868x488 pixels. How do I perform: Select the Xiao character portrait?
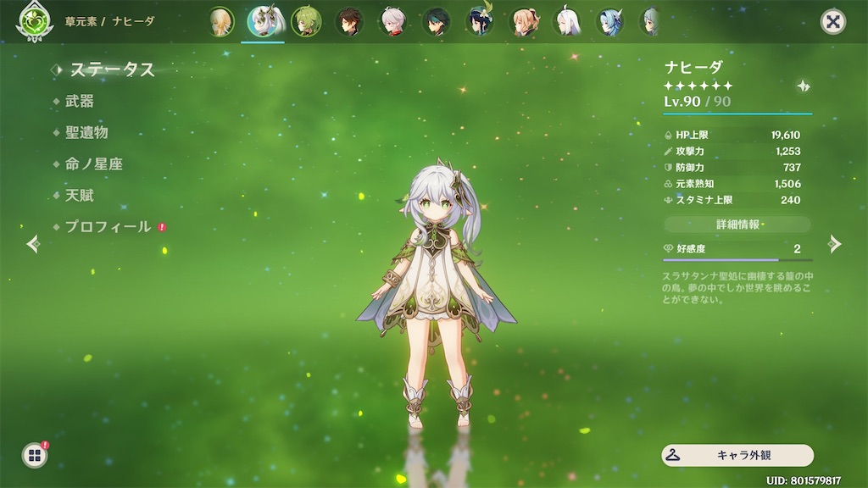(437, 22)
